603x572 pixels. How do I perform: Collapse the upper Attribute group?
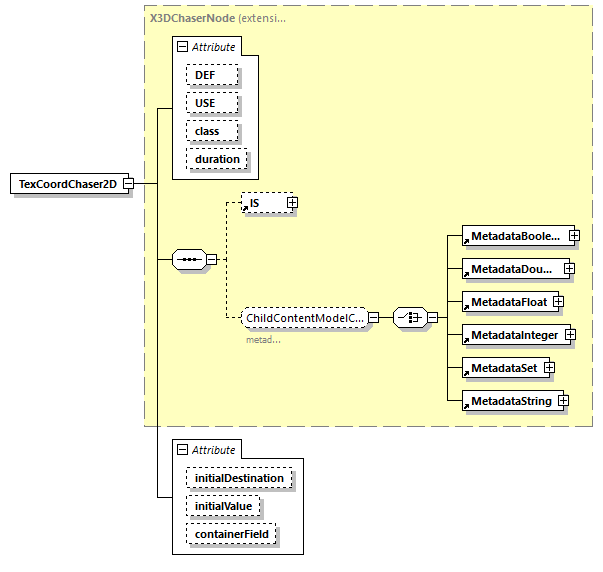click(x=181, y=47)
